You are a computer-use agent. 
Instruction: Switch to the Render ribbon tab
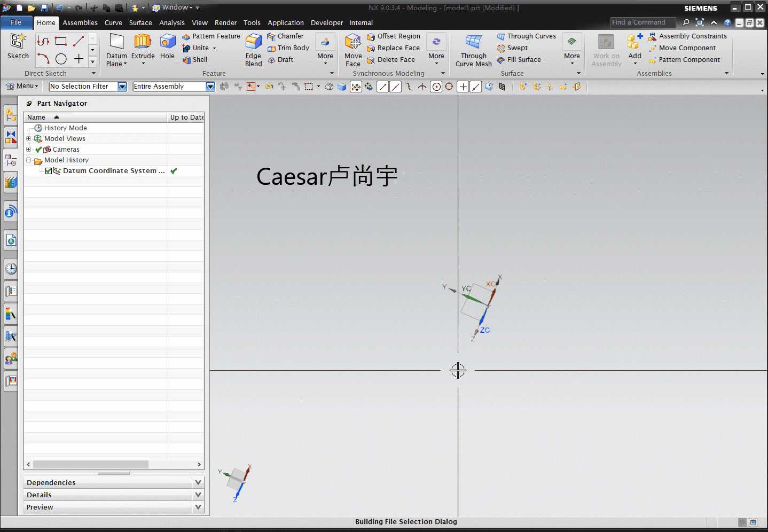tap(225, 22)
